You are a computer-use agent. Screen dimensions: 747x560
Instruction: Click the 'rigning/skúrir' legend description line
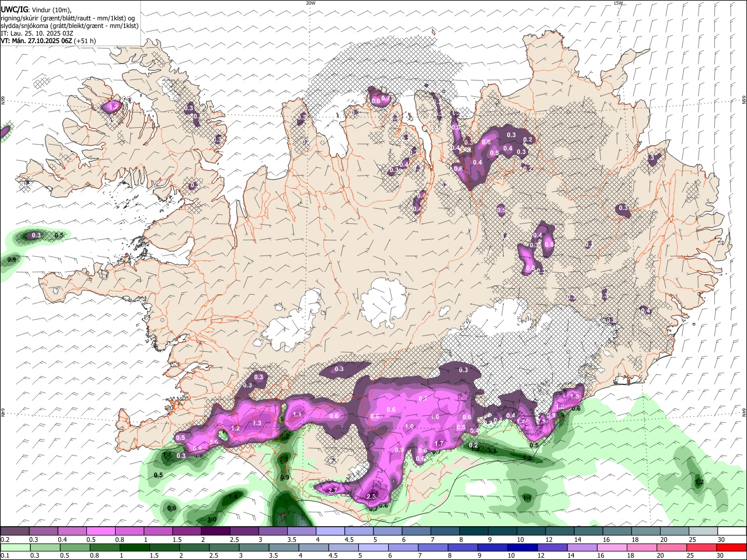[x=68, y=17]
